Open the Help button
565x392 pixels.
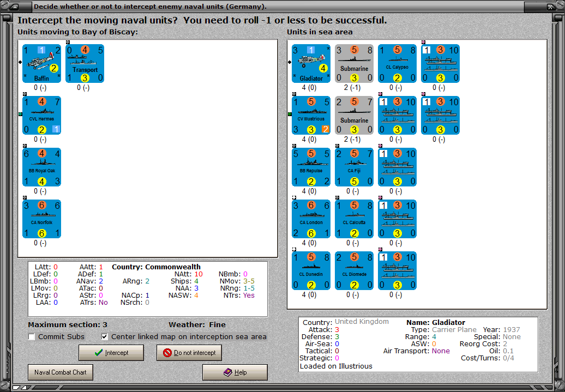(x=235, y=372)
